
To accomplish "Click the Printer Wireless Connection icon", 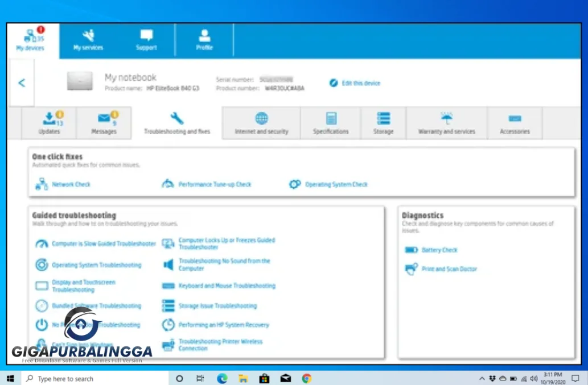I will 168,345.
